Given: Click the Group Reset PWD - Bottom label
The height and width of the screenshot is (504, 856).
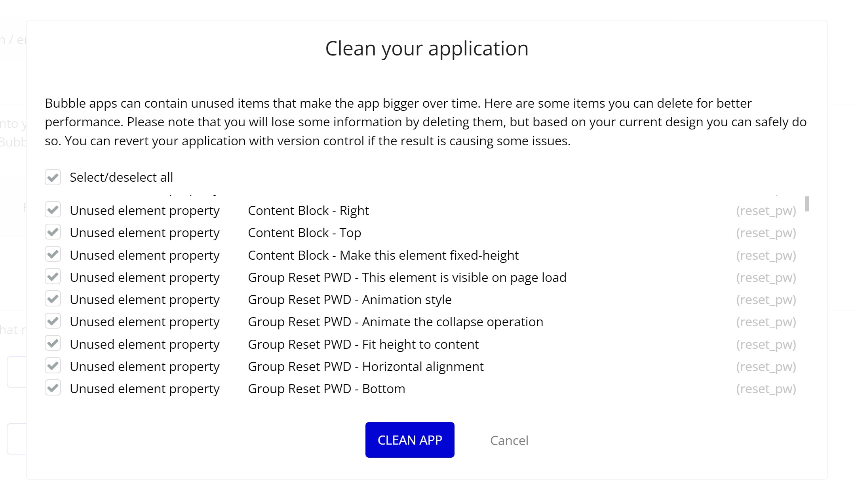Looking at the screenshot, I should (x=326, y=389).
